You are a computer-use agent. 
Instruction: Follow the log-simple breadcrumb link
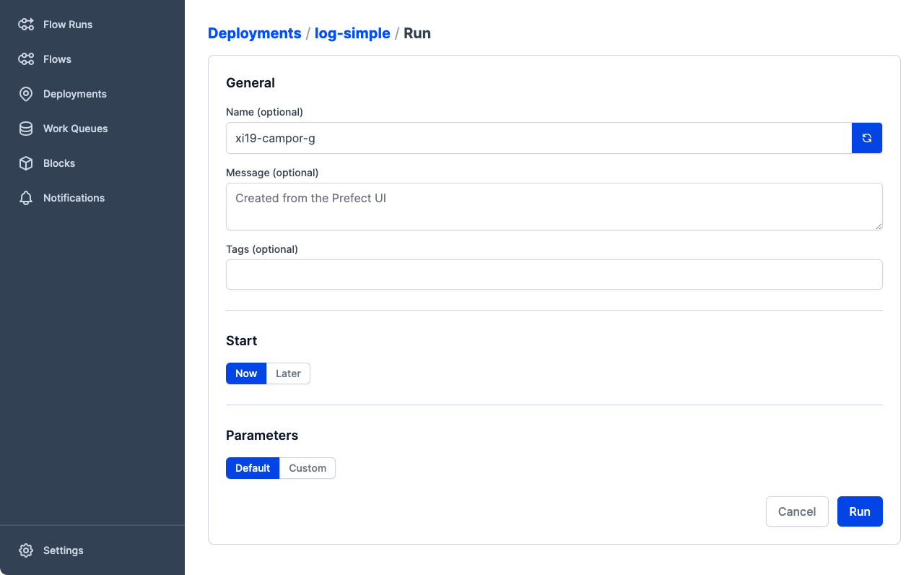tap(352, 33)
